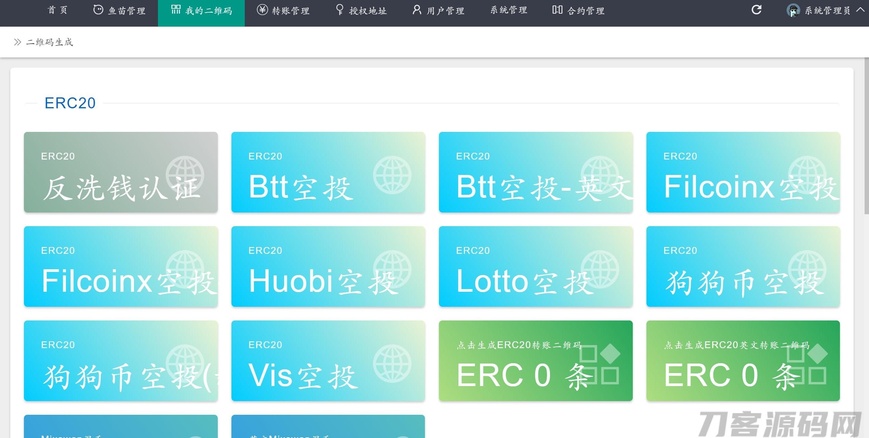Click the globe icon on Lotto空投 card
Viewport: 869px width, 438px height.
pos(600,269)
